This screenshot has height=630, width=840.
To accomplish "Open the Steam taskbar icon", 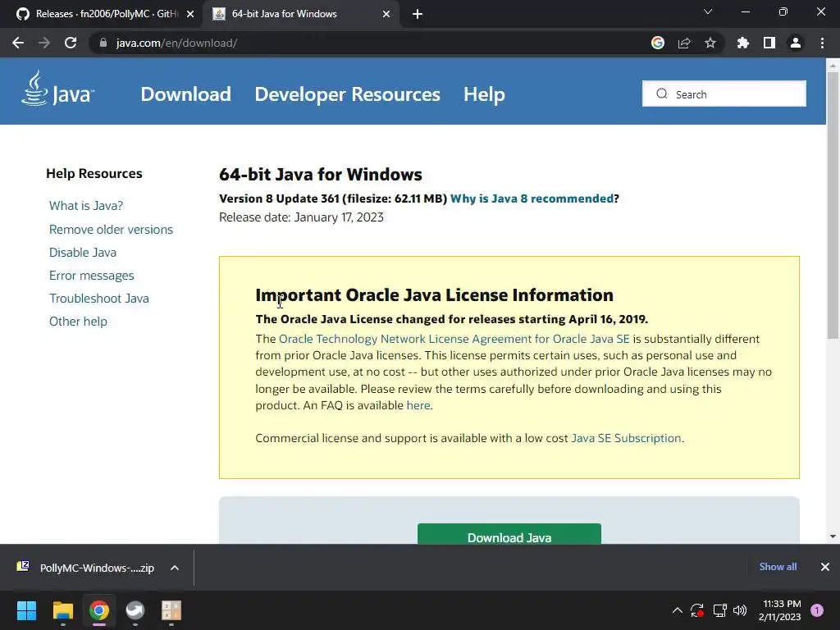I will tap(135, 610).
